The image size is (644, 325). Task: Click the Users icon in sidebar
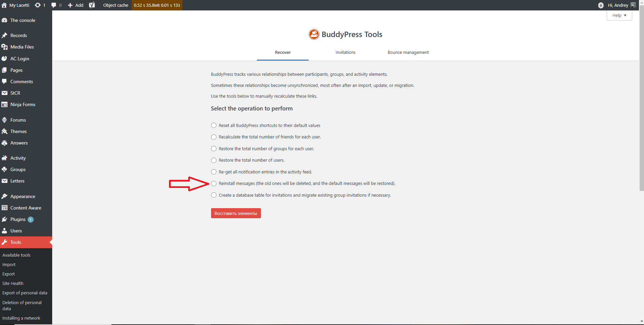pos(4,231)
